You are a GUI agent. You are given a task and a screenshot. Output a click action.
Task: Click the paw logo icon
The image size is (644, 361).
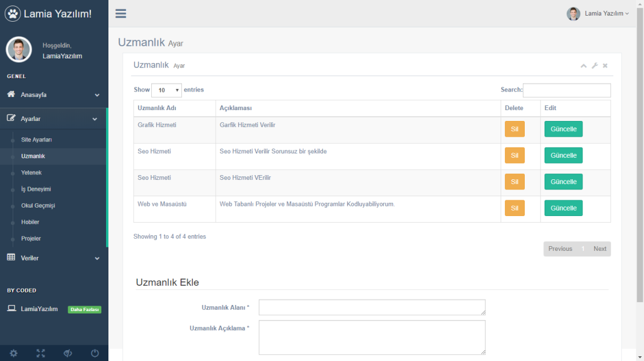(x=13, y=13)
